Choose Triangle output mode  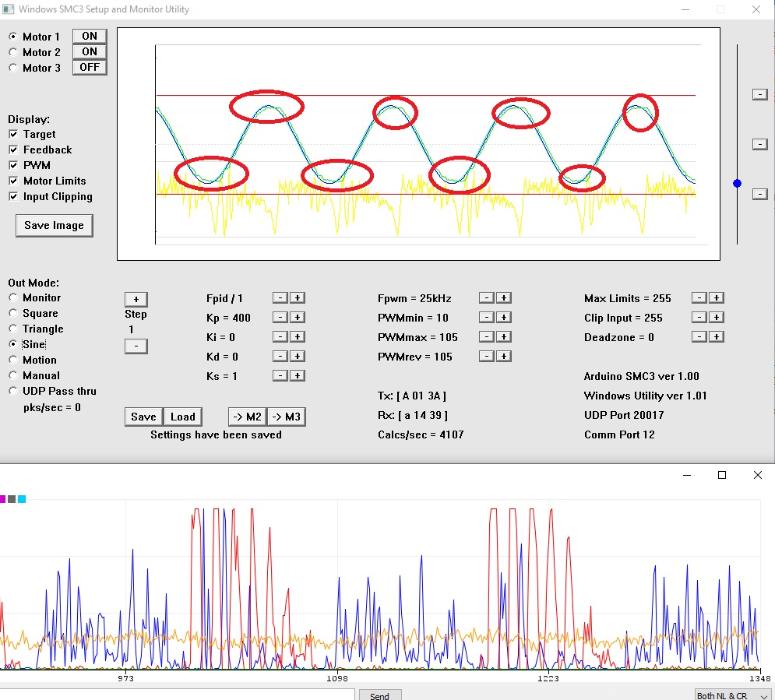(13, 329)
